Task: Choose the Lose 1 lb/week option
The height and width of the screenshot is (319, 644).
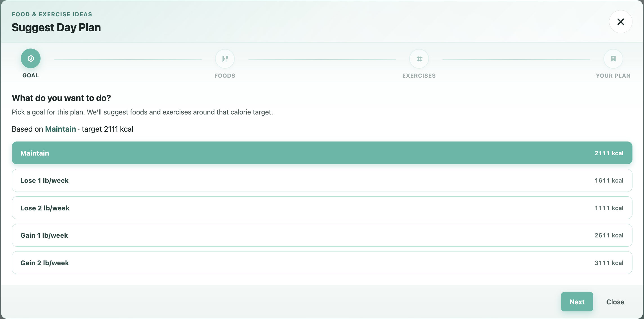Action: (x=322, y=181)
